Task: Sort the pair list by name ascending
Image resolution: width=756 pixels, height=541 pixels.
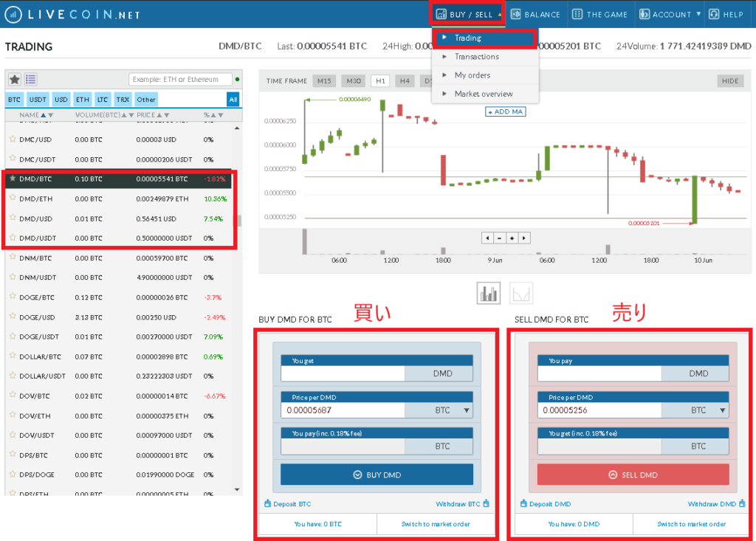Action: pyautogui.click(x=44, y=115)
